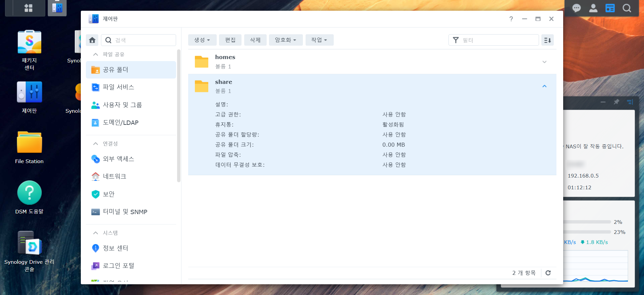
Task: Open 터미널 및 SNMP settings
Action: point(131,212)
